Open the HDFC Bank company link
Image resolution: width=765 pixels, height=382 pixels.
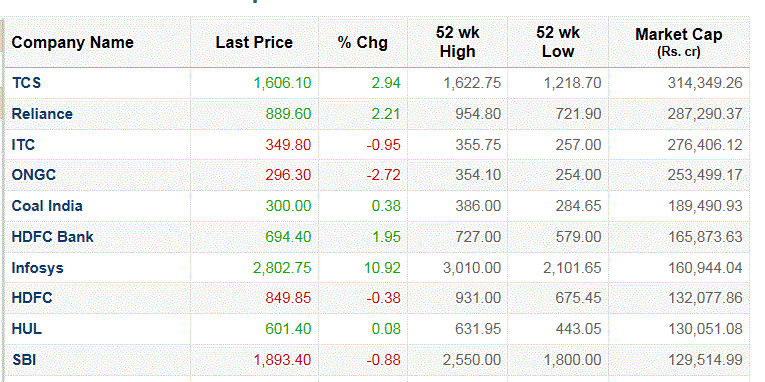[x=52, y=237]
